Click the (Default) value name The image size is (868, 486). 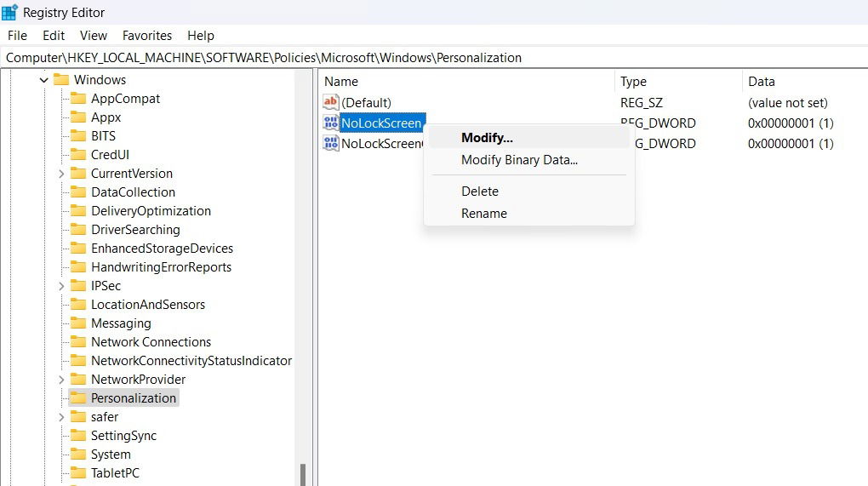click(366, 103)
